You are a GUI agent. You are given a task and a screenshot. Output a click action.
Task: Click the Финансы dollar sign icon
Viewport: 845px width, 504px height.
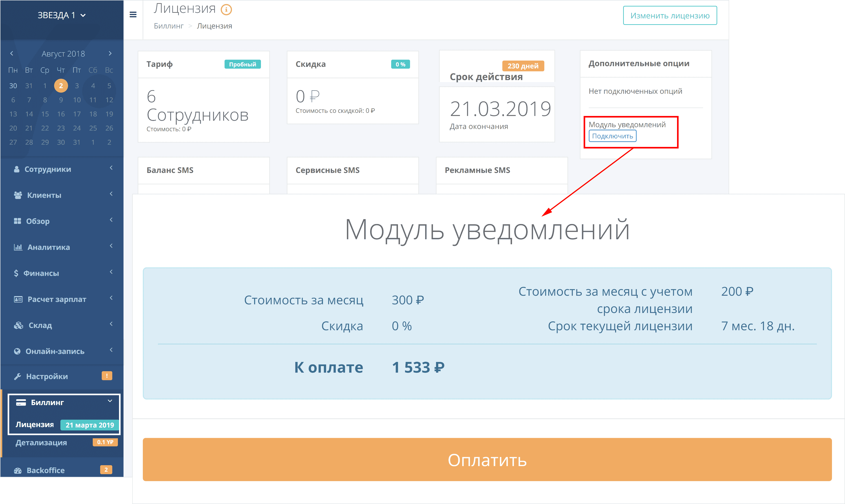coord(16,273)
